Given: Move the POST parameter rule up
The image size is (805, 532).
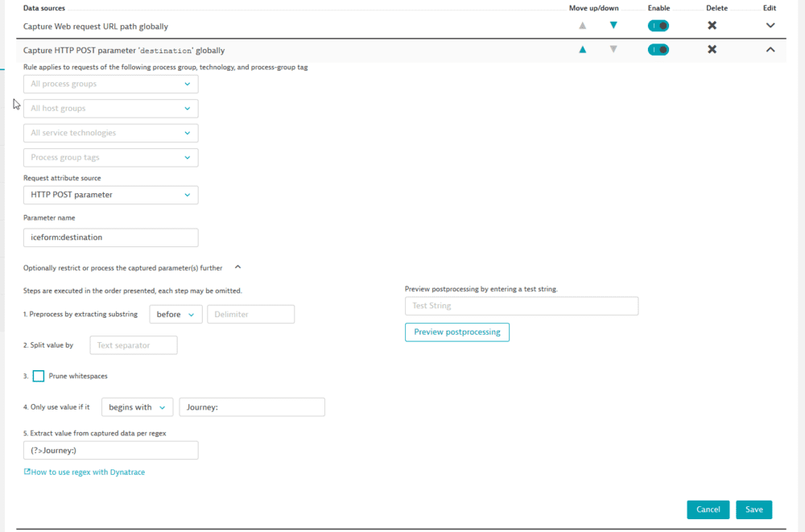Looking at the screenshot, I should tap(583, 50).
